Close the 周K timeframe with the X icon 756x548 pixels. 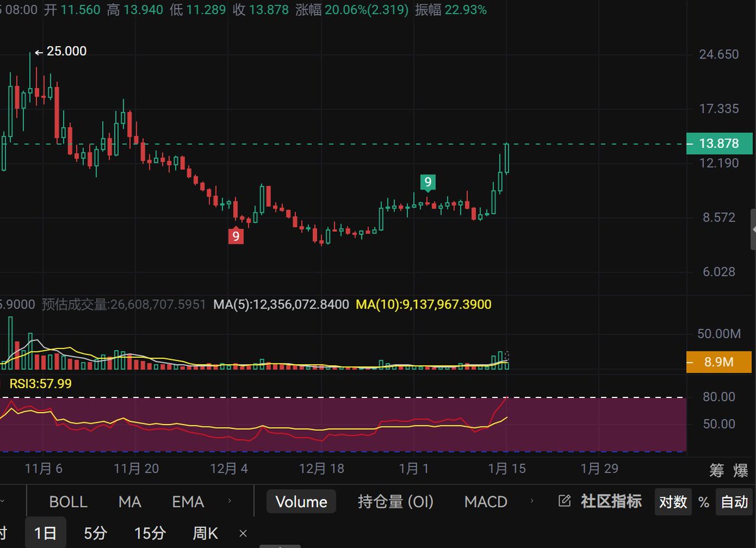243,534
